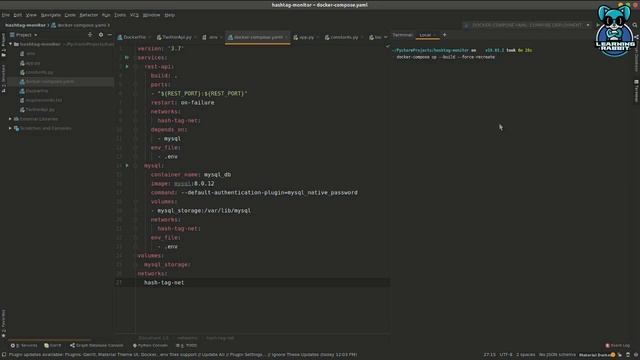This screenshot has width=640, height=360.
Task: Open the Help menu
Action: point(170,15)
